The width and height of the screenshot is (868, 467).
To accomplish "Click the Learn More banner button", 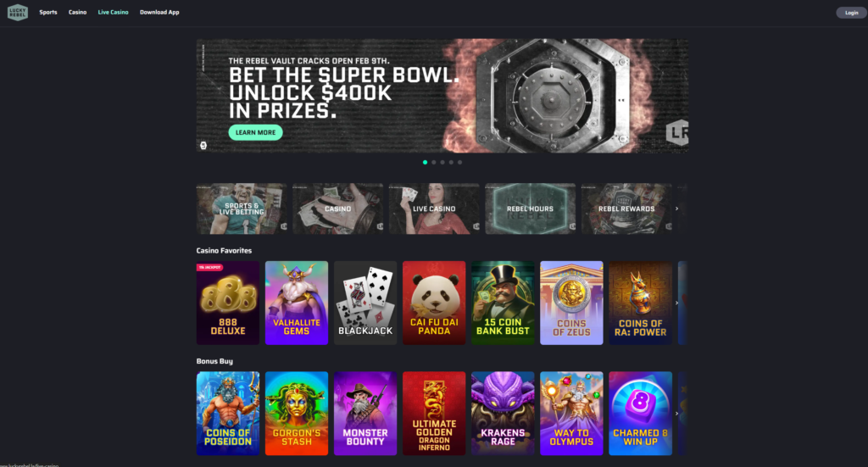I will click(256, 132).
